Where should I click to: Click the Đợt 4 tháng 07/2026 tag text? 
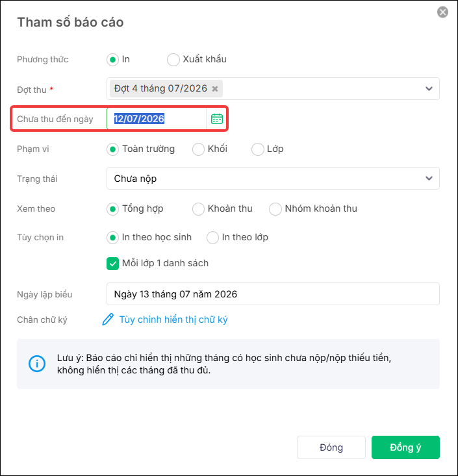pyautogui.click(x=160, y=88)
